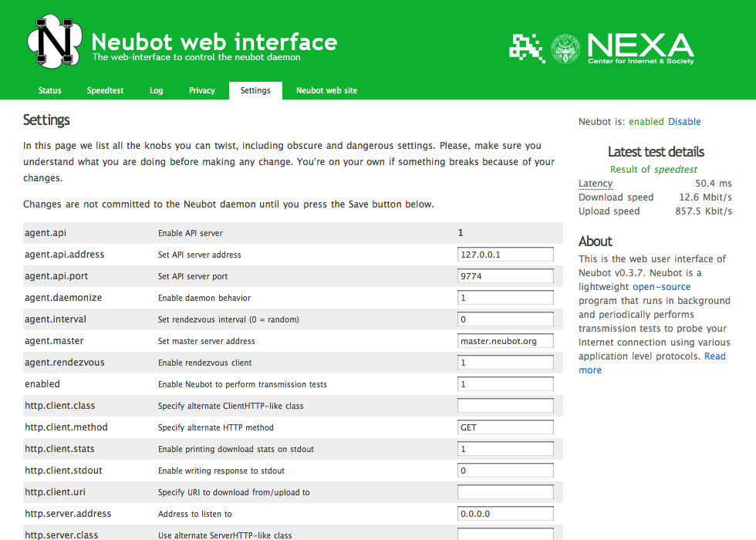Select the http.server.address field showing 0.0.0.0
This screenshot has width=756, height=540.
point(505,513)
